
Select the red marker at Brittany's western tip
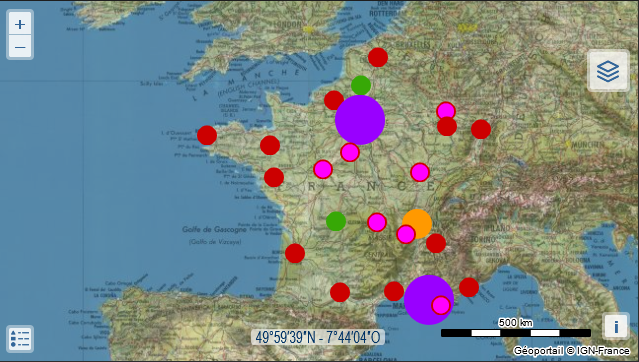[x=207, y=135]
